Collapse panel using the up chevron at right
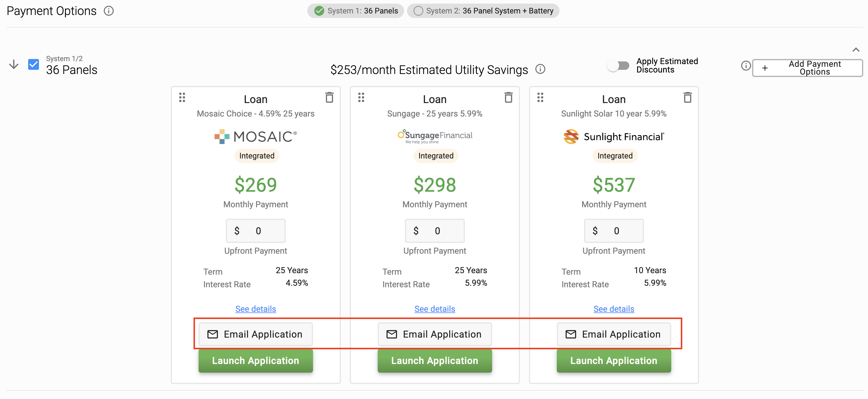 point(855,50)
